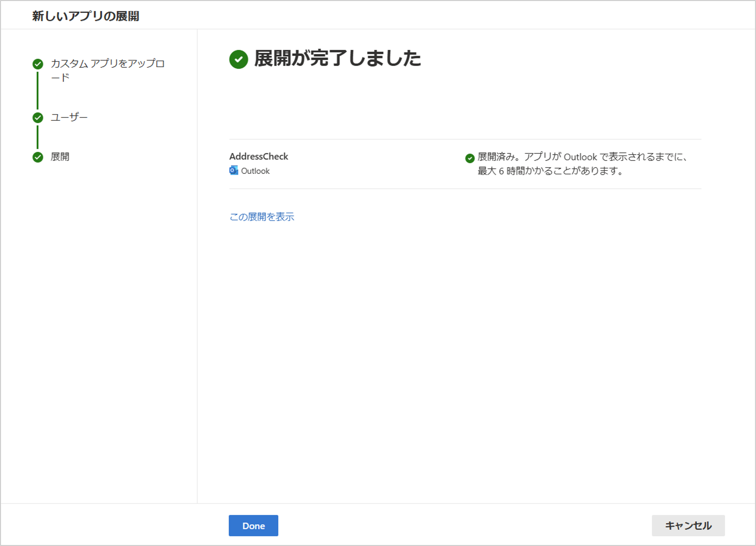This screenshot has height=546, width=756.
Task: Click the キャンセル button
Action: click(x=688, y=525)
